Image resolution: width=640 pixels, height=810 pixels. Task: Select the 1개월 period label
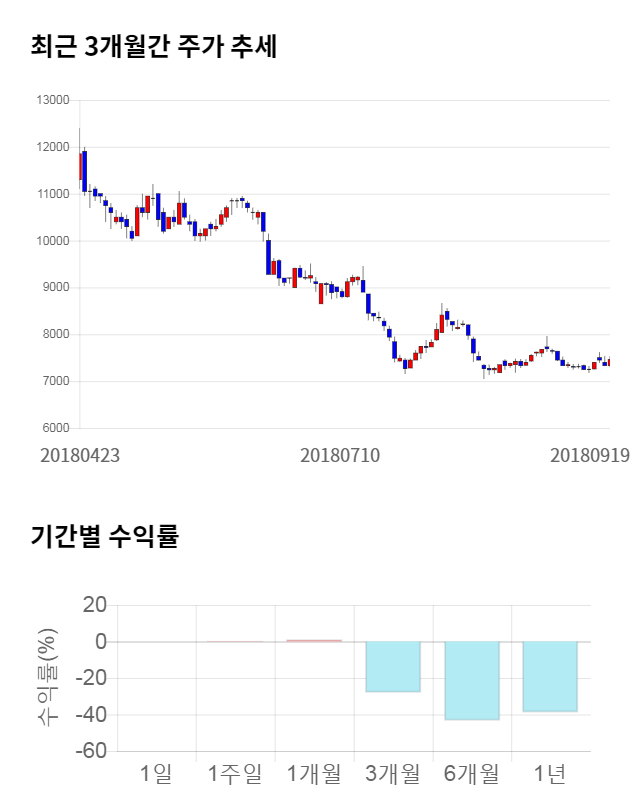click(314, 773)
